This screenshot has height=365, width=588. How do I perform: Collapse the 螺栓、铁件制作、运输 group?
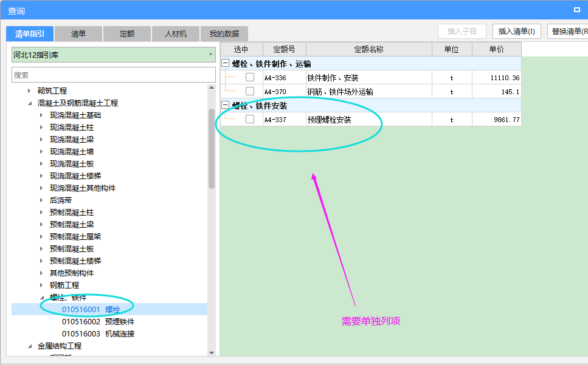(226, 63)
